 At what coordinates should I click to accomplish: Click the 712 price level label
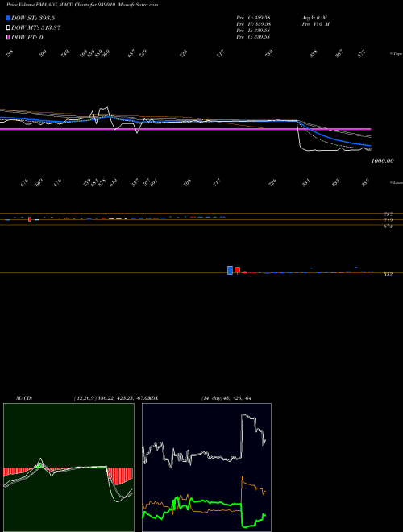pos(388,221)
